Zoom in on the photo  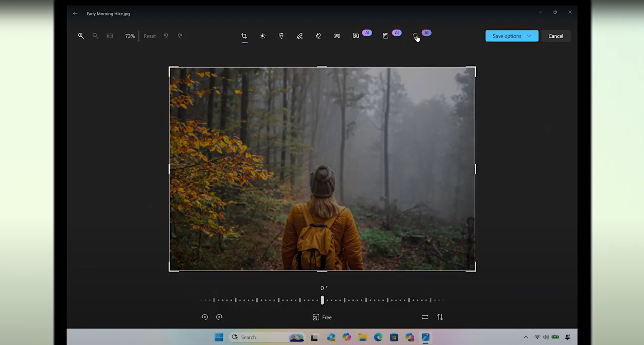[x=81, y=36]
